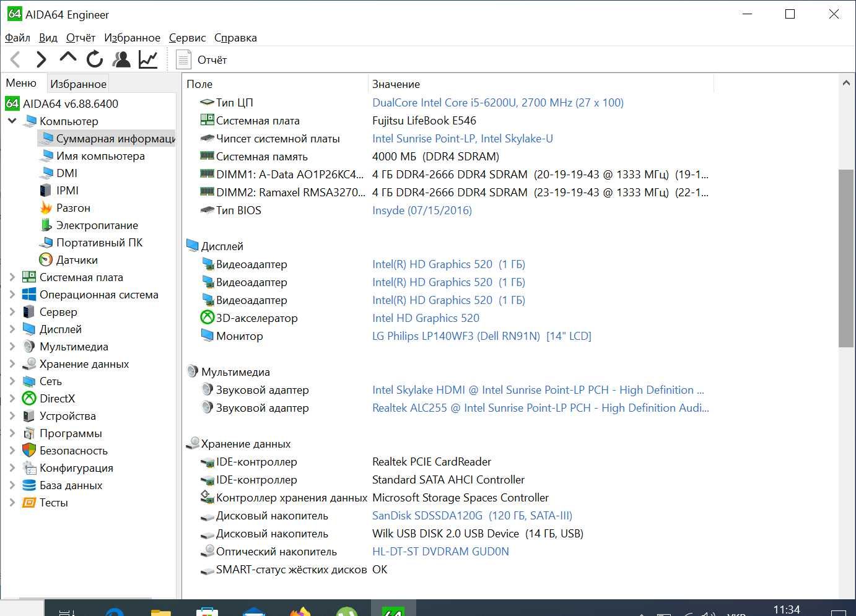Open the Датчики gauge icon item
Screen dimensions: 856x616
[46, 260]
